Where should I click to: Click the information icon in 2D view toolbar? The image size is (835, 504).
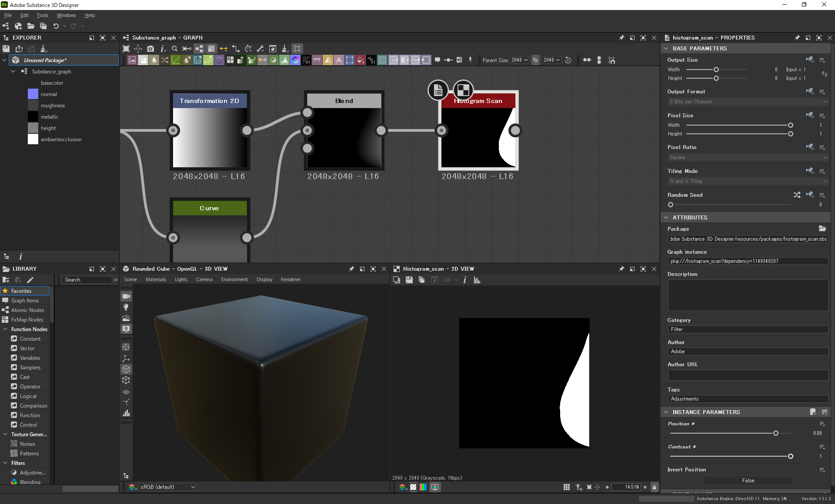coord(464,280)
